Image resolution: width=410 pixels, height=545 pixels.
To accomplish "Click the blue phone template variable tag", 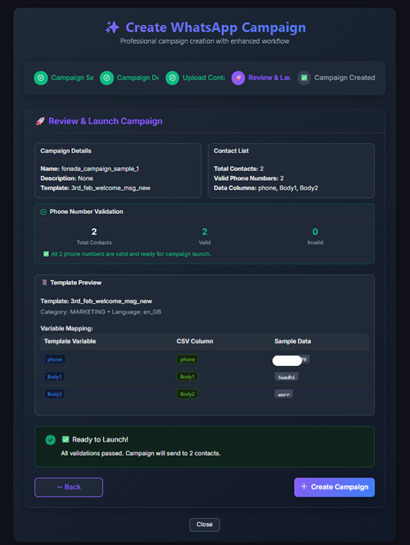I will 55,359.
